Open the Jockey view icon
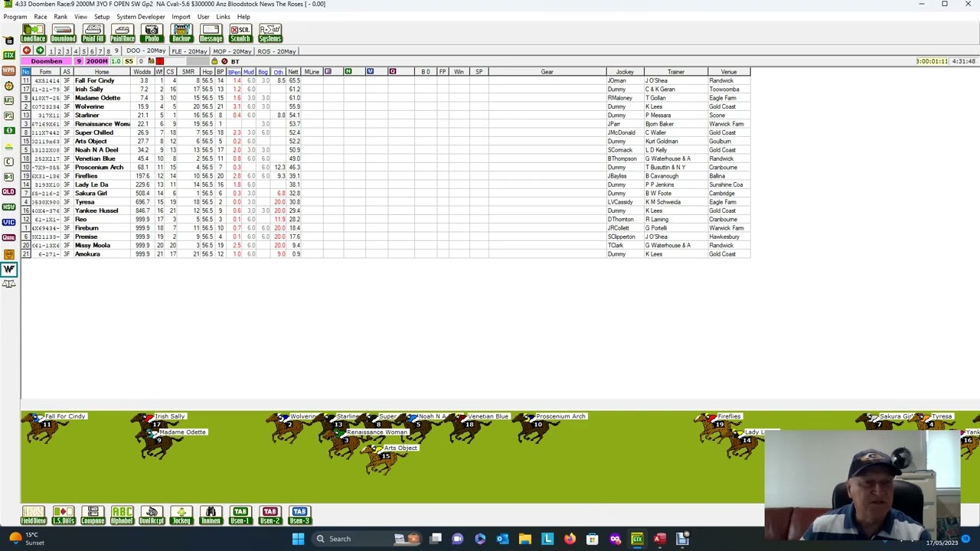Screen dimensions: 980x551 (181, 515)
